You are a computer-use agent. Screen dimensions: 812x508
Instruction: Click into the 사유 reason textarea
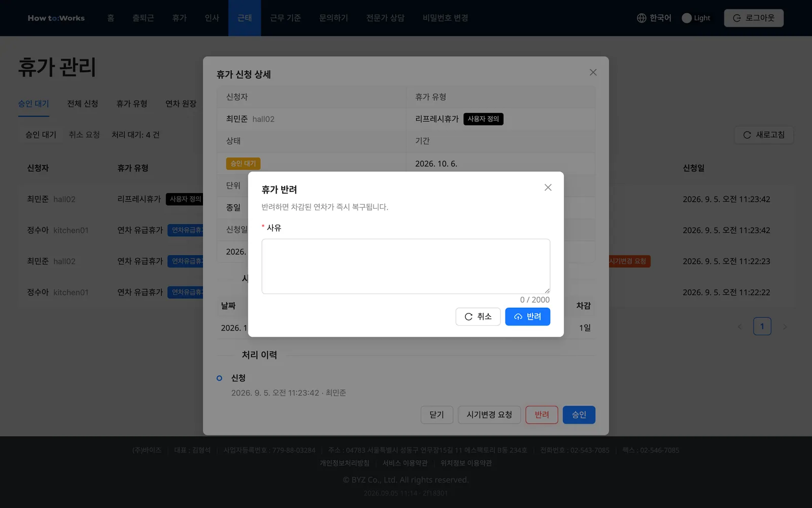405,266
